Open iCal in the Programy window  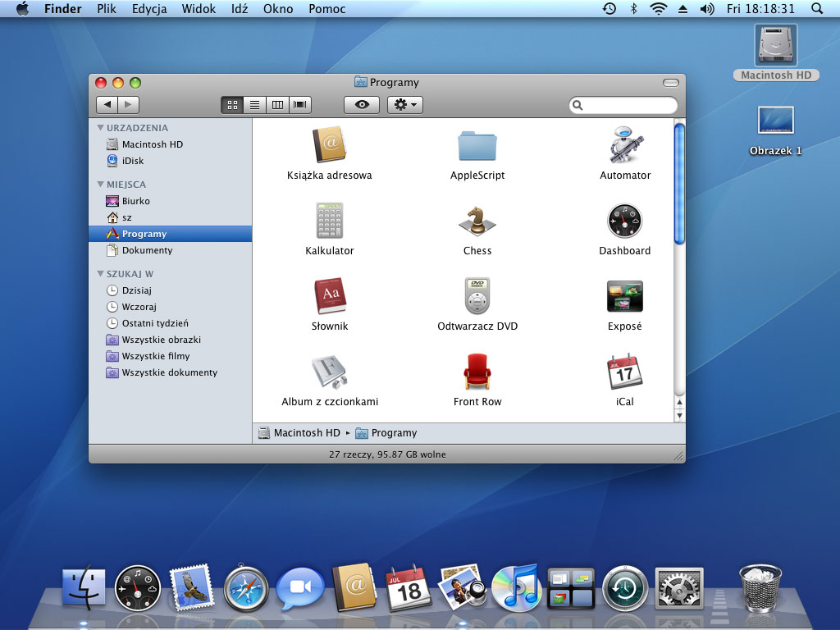coord(624,372)
